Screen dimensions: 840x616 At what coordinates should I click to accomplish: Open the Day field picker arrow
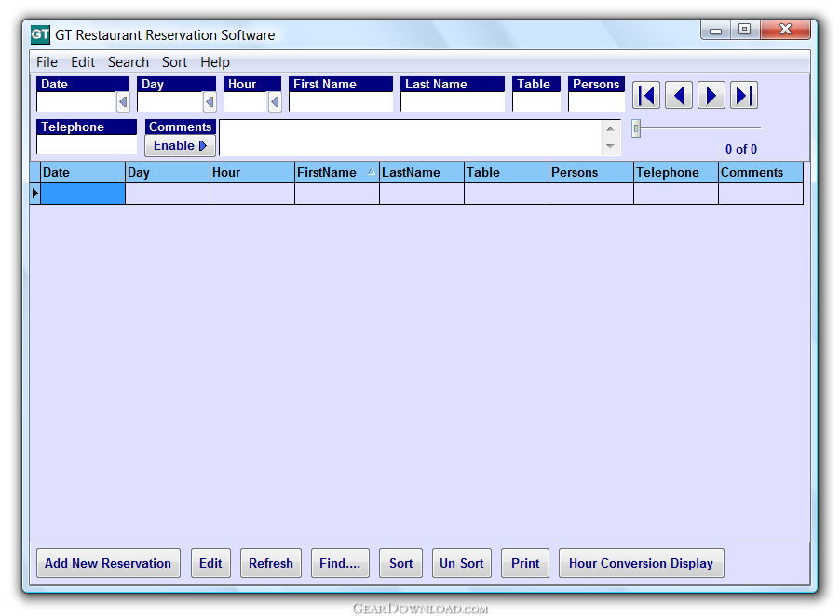click(x=210, y=101)
